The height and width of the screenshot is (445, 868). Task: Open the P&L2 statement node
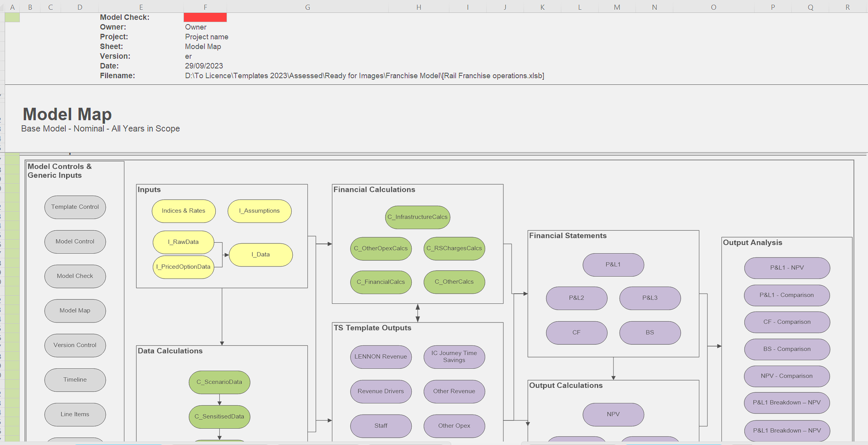coord(576,298)
